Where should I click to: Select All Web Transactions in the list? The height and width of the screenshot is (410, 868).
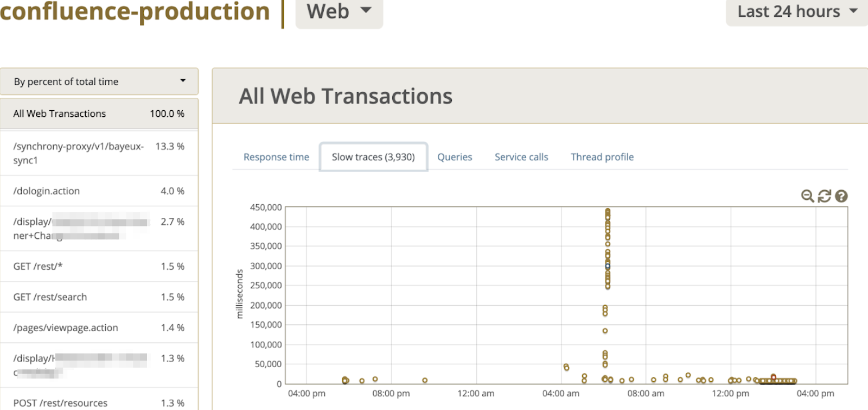coord(99,113)
